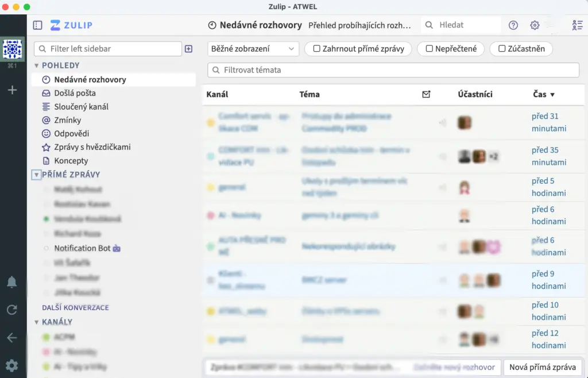Click the reload icon in left rail

(x=12, y=310)
